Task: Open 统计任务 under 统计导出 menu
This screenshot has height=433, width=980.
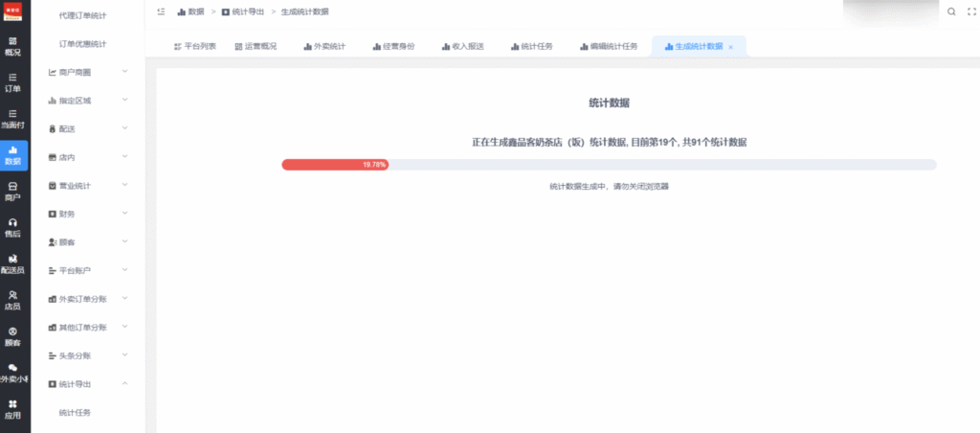Action: [x=75, y=412]
